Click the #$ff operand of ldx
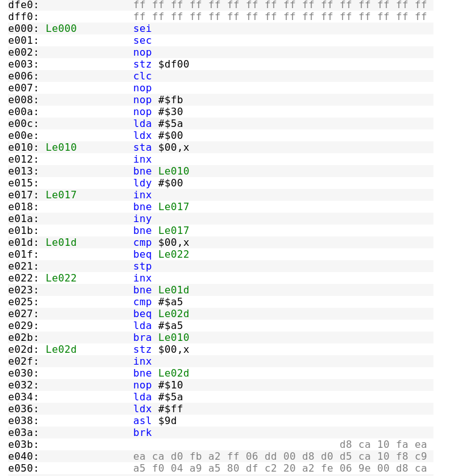 pos(170,408)
